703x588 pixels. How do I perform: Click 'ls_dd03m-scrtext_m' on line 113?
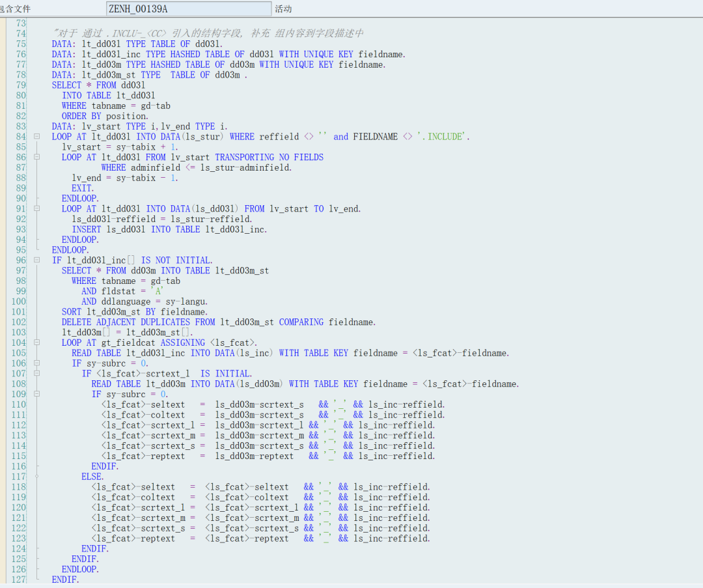(x=260, y=436)
